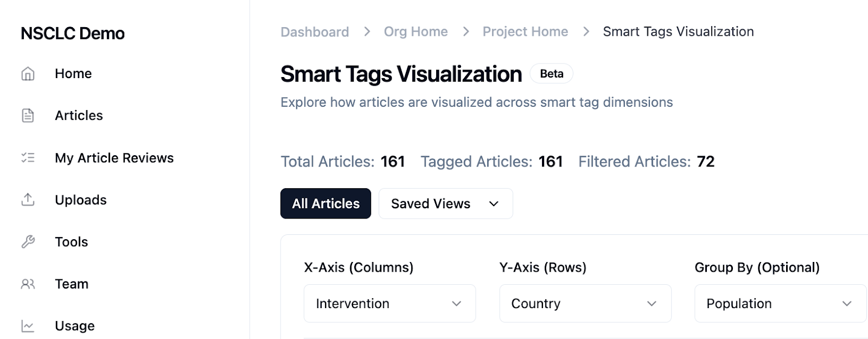The width and height of the screenshot is (868, 339).
Task: Select the All Articles tab
Action: (325, 204)
